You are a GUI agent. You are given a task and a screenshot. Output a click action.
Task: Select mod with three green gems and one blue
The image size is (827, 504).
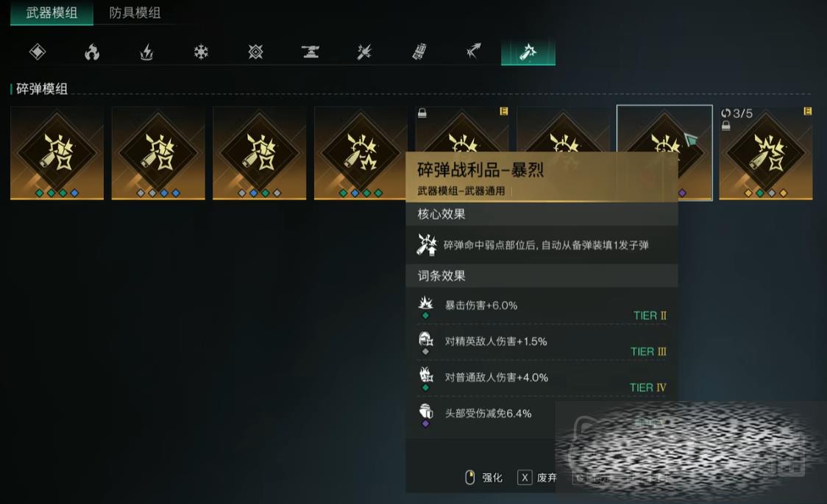(57, 153)
